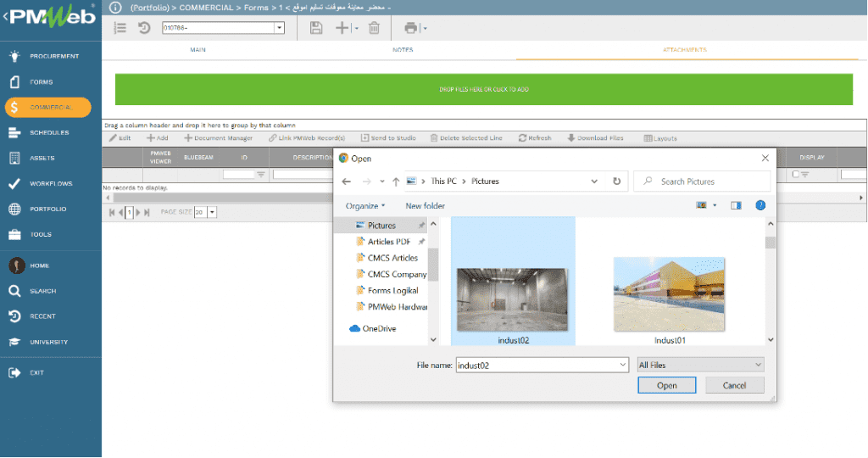The height and width of the screenshot is (458, 868).
Task: Open the add-record dropdown arrow
Action: (x=356, y=28)
